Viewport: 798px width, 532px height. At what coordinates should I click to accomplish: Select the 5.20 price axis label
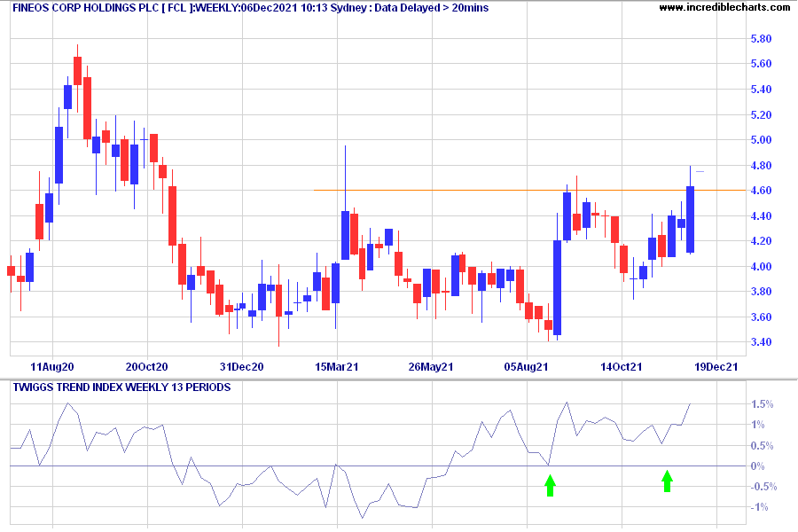point(761,114)
